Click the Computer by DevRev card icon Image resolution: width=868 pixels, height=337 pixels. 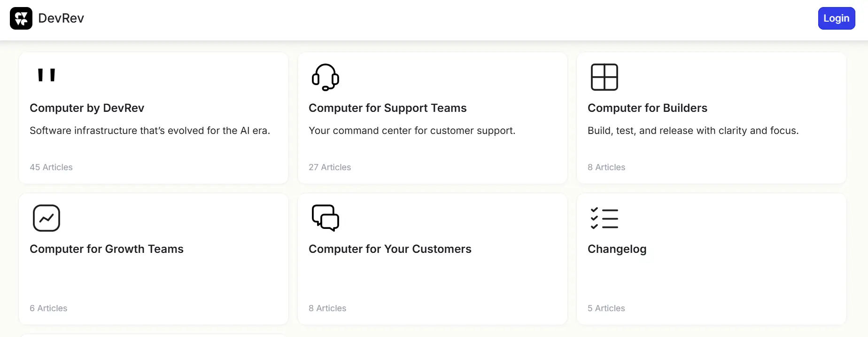click(x=46, y=75)
